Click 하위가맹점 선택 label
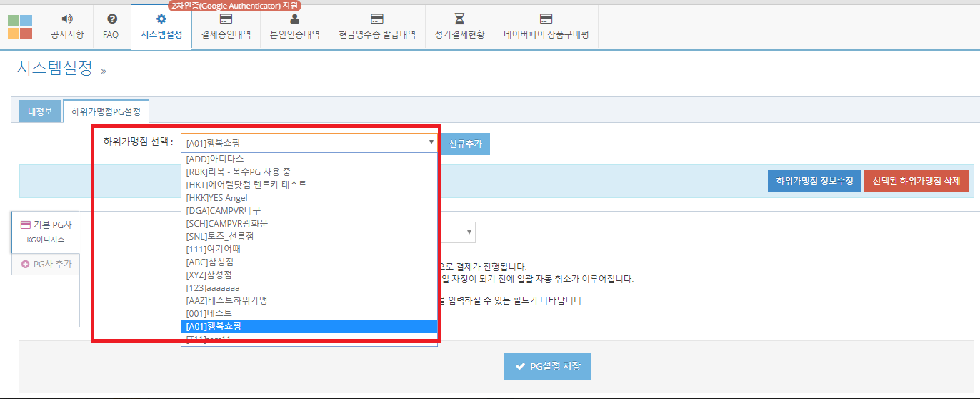 (x=139, y=142)
